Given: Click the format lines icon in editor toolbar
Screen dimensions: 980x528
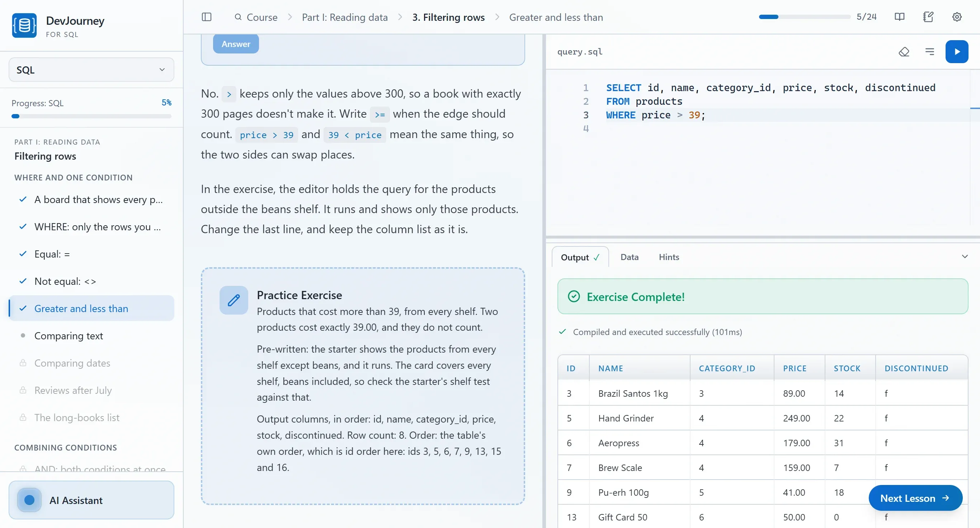Looking at the screenshot, I should click(x=930, y=52).
